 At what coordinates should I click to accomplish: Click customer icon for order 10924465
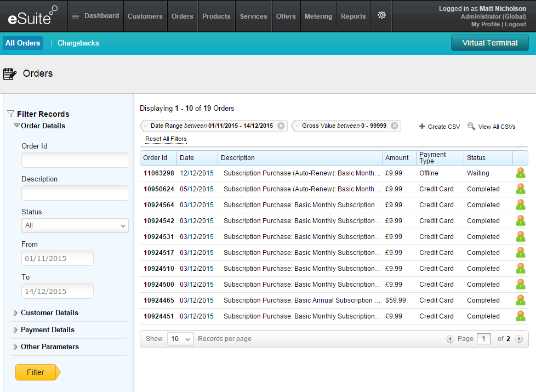point(520,300)
